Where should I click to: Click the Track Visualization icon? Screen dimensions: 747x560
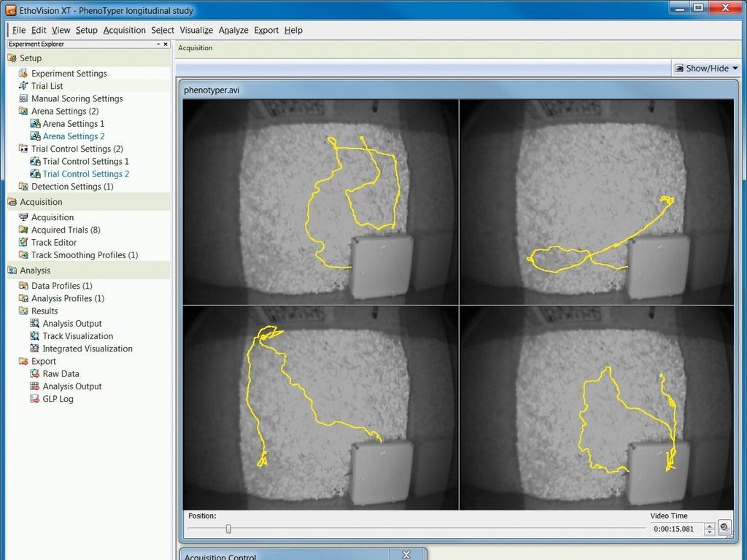pyautogui.click(x=35, y=336)
